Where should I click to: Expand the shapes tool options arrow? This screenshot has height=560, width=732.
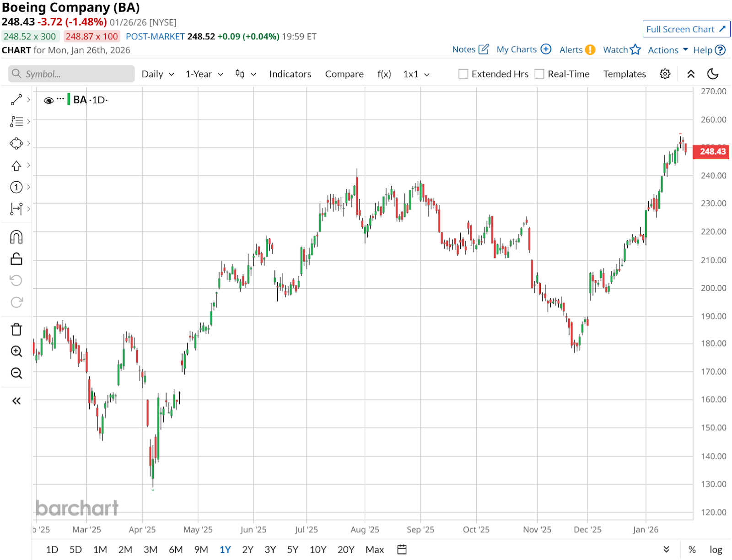pos(28,143)
